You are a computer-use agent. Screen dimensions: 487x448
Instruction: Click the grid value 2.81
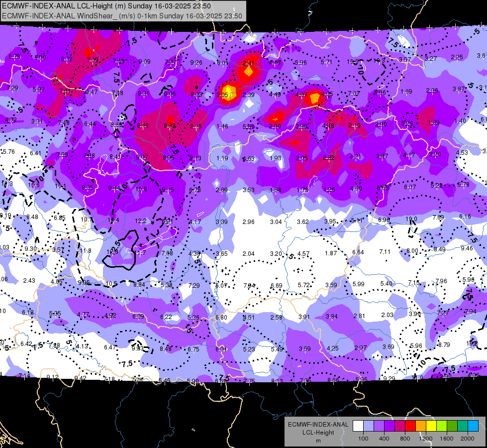point(359,316)
